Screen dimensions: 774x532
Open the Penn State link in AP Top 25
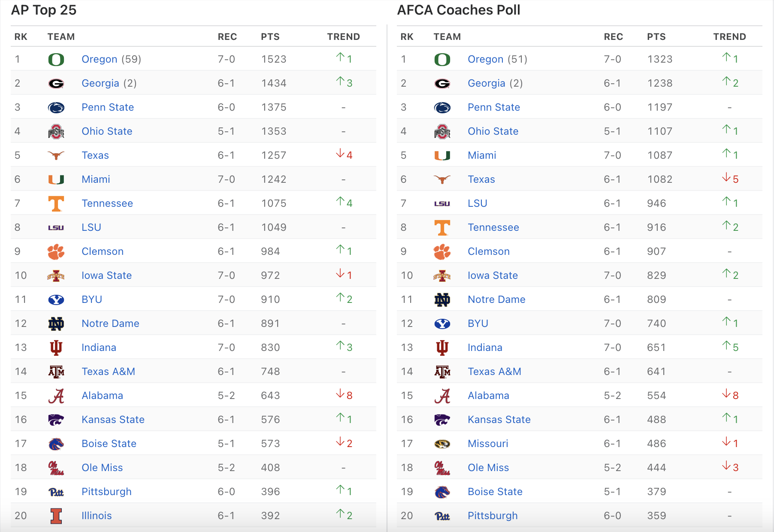pyautogui.click(x=108, y=107)
